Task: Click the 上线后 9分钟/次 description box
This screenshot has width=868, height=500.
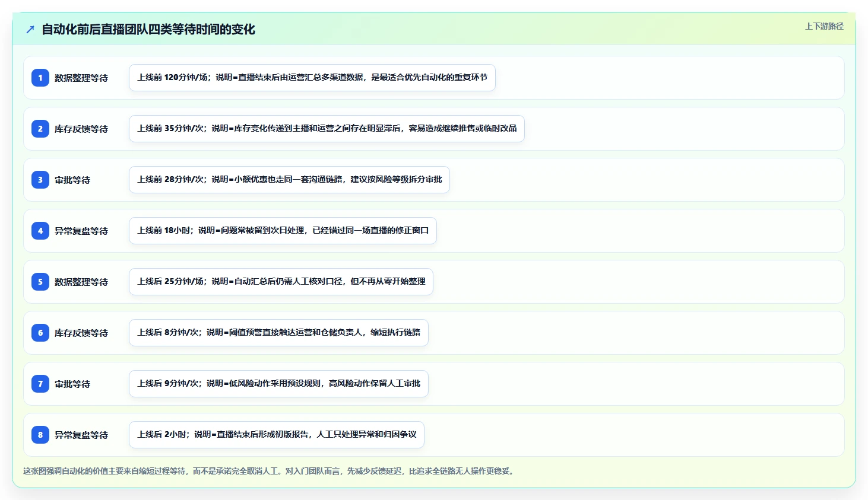Action: pyautogui.click(x=278, y=384)
